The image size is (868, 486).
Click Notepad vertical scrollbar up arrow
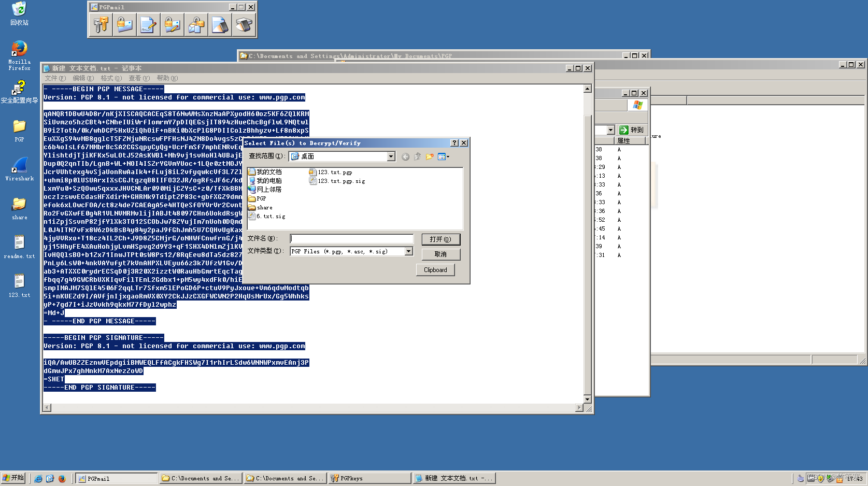pos(587,89)
